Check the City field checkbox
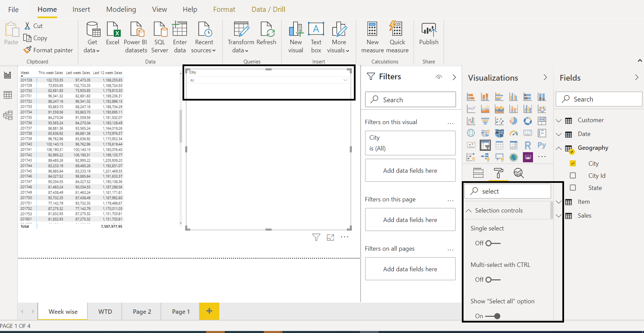 pos(573,163)
